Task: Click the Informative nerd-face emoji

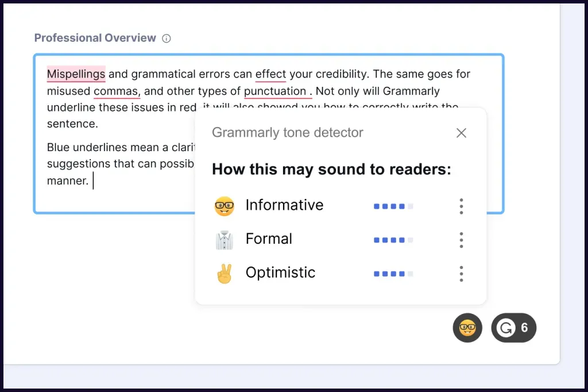Action: click(x=225, y=206)
